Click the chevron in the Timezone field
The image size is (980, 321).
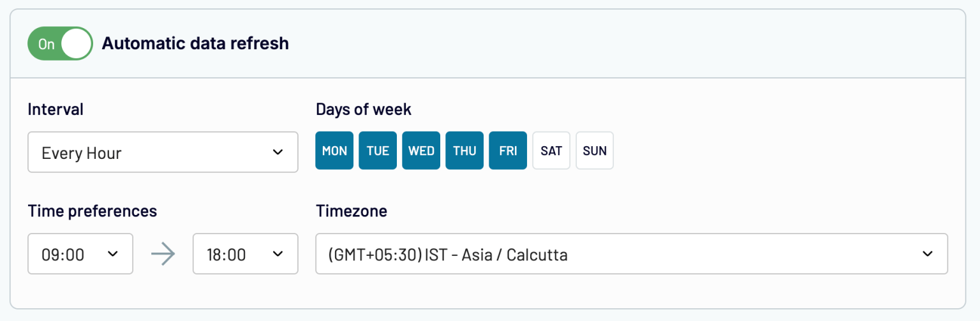click(x=928, y=254)
